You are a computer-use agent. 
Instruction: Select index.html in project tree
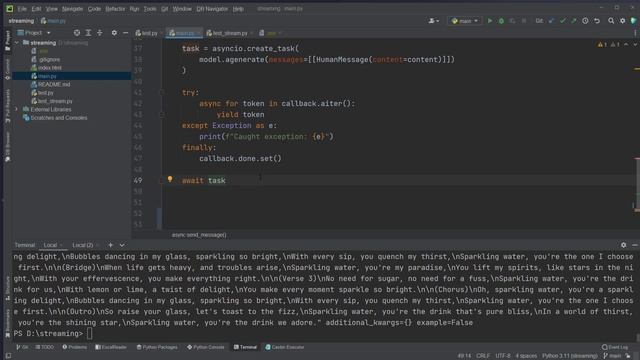tap(50, 68)
